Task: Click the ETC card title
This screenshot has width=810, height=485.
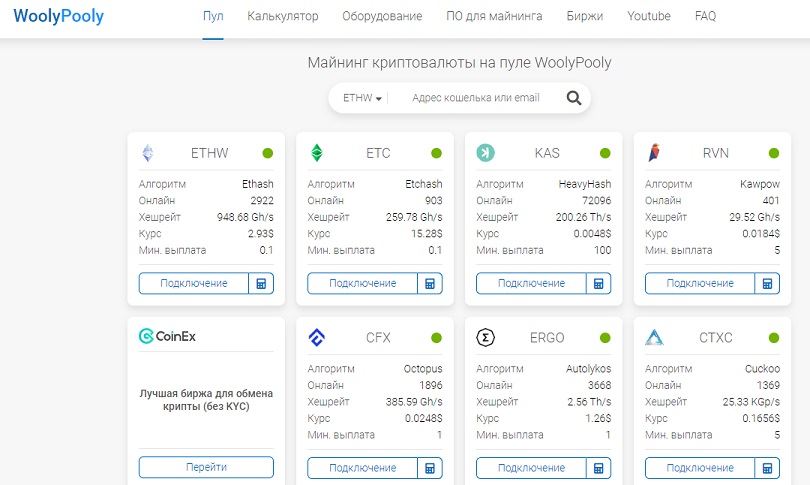Action: tap(378, 153)
